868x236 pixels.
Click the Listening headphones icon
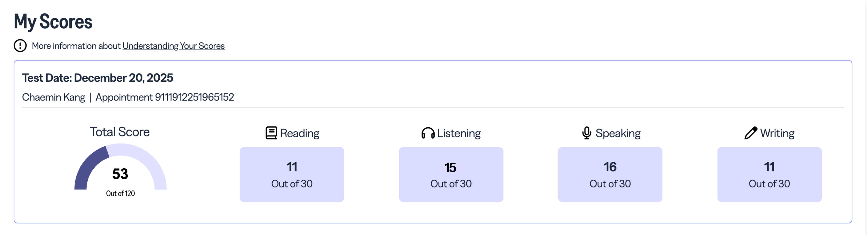click(x=428, y=133)
